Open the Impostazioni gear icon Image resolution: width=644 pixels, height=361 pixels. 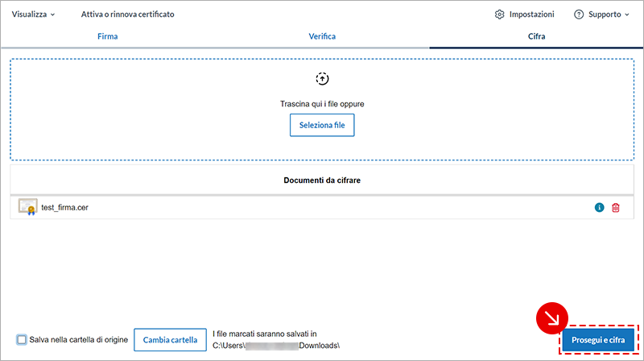click(500, 15)
